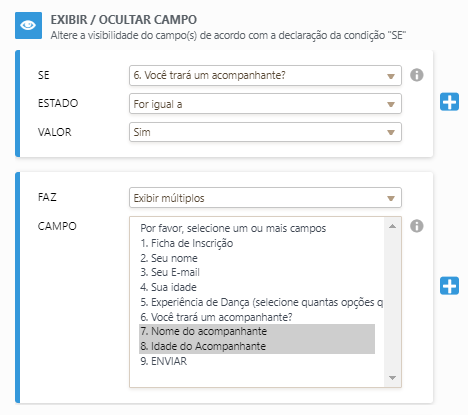Screen dimensions: 468x415
Task: Select '8. Idade do Acompanhante' in list
Action: 257,346
